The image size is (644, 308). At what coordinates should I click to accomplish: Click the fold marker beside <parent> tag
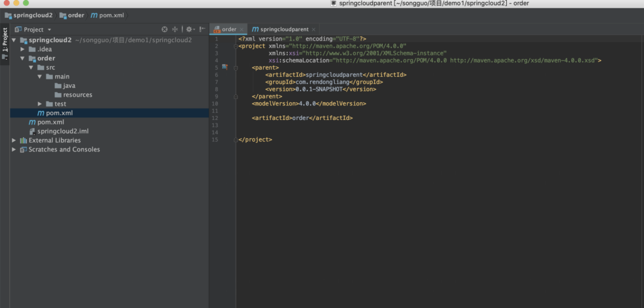pos(236,68)
